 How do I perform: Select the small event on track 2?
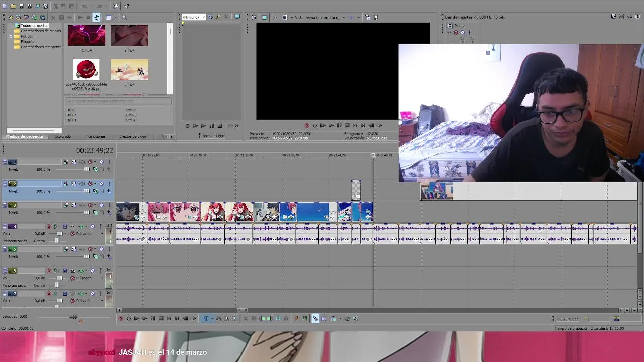tap(356, 190)
